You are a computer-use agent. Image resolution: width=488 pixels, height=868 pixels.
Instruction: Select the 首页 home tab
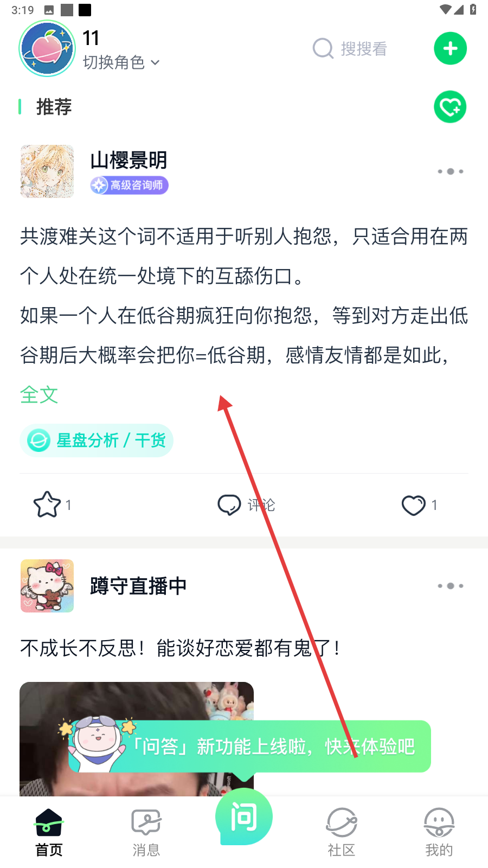49,833
